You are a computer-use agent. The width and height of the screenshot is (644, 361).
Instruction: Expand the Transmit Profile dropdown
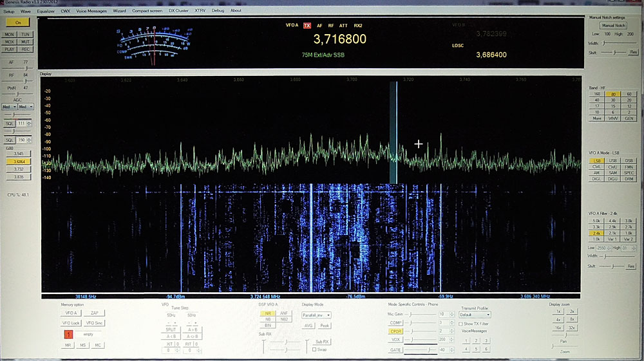[475, 315]
